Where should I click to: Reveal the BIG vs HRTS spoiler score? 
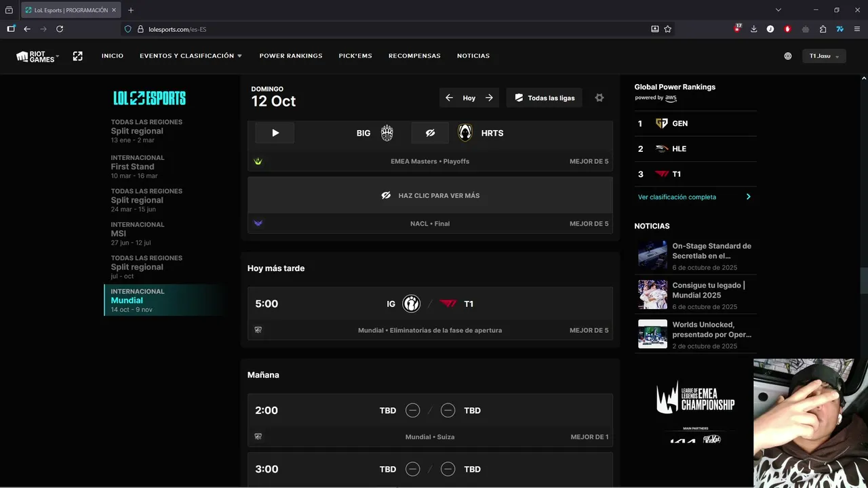(430, 133)
